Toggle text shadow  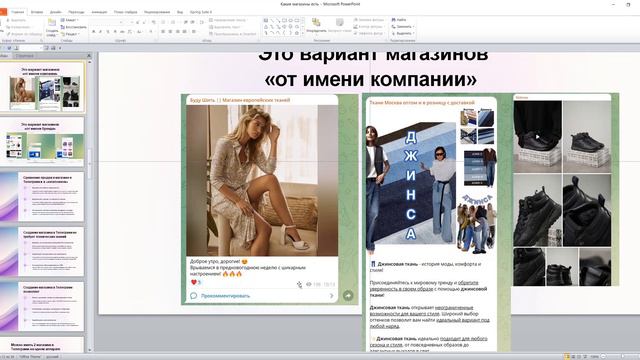(115, 31)
